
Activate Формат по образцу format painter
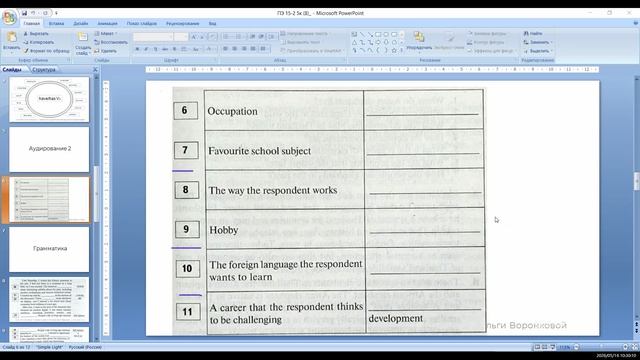click(x=46, y=51)
